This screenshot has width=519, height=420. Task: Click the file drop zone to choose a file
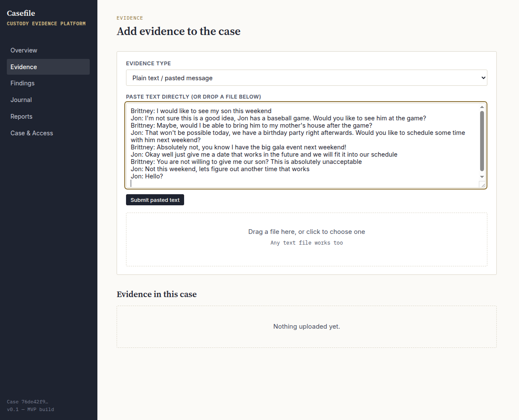[x=306, y=239]
